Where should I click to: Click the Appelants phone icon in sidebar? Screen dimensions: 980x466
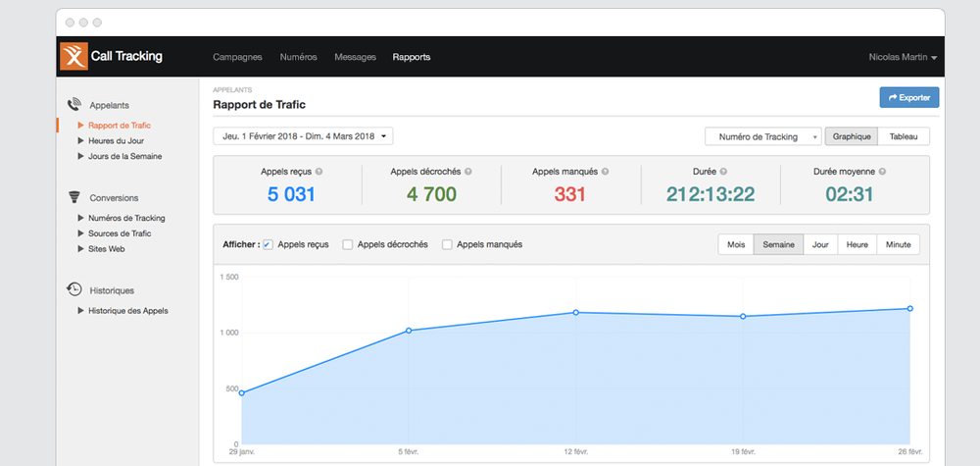point(74,104)
